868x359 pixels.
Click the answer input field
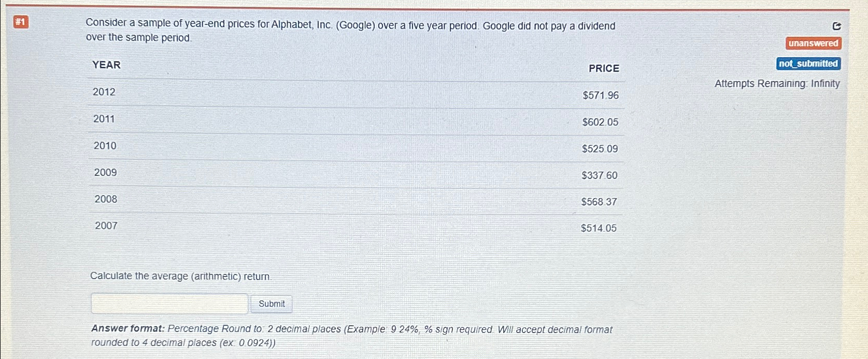[x=169, y=303]
